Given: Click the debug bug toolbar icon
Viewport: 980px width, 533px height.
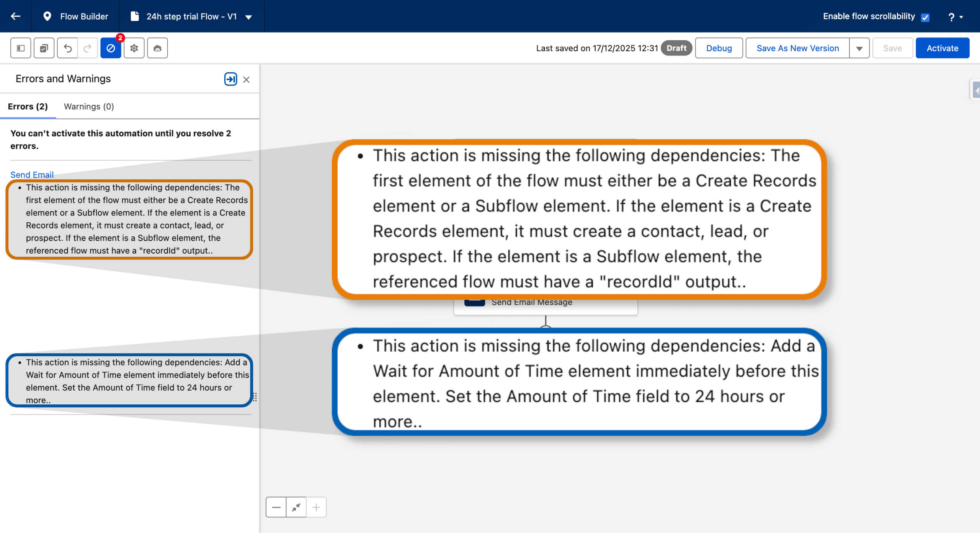Looking at the screenshot, I should [157, 48].
